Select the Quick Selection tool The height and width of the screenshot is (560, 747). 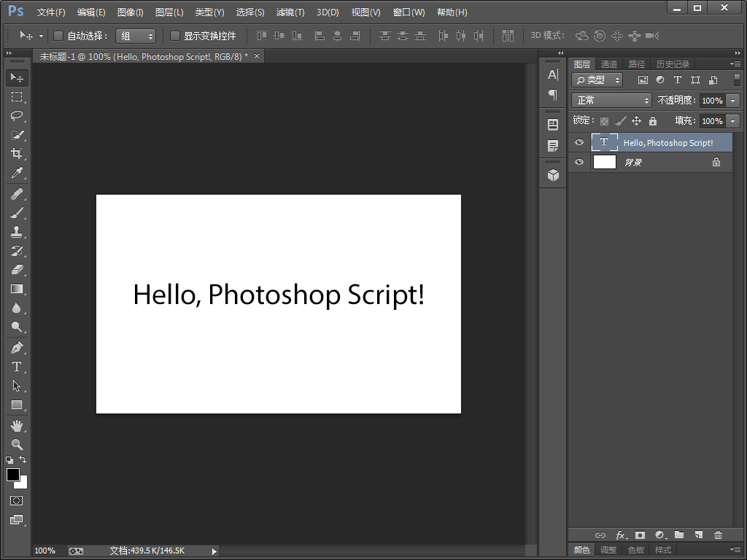[17, 135]
